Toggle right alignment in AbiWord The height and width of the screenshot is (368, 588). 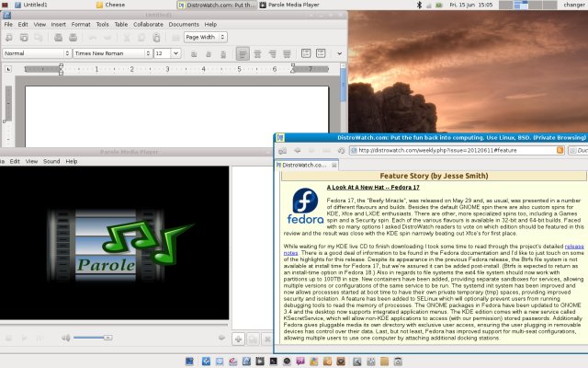272,53
